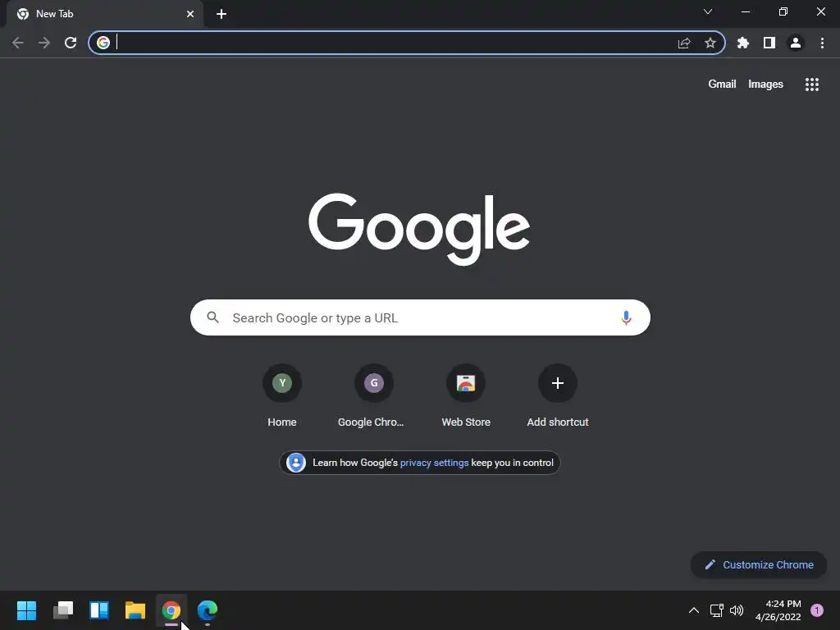The width and height of the screenshot is (840, 630).
Task: Open a new tab with plus button
Action: (x=221, y=14)
